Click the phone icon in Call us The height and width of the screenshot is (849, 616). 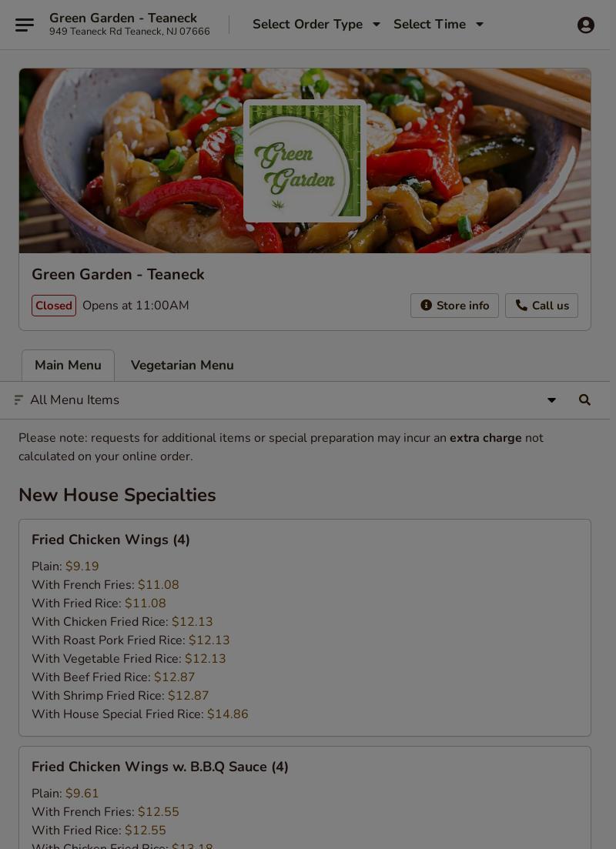click(x=521, y=306)
